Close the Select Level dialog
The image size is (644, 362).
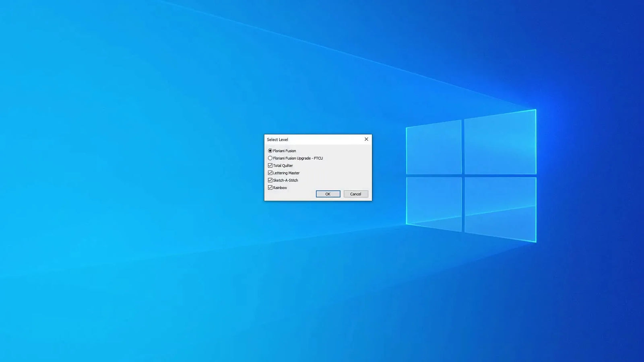tap(366, 139)
